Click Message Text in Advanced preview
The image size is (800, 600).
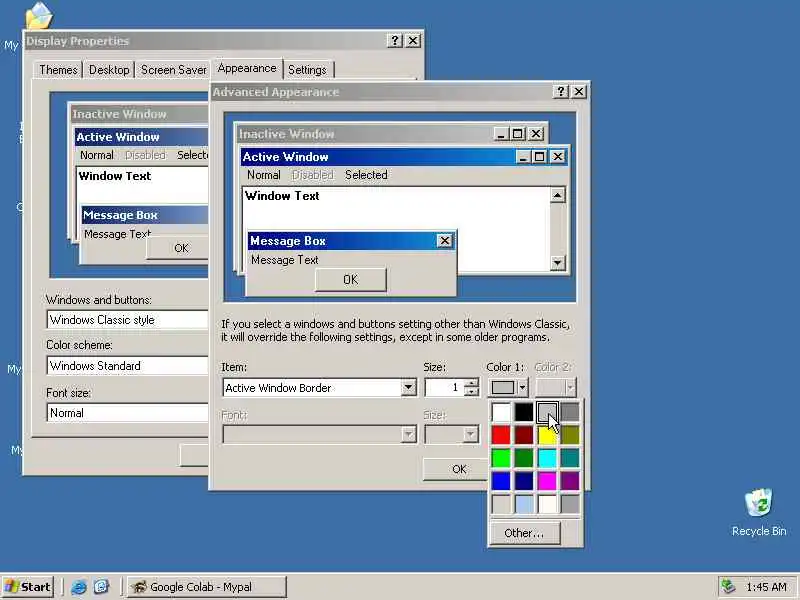[x=285, y=260]
